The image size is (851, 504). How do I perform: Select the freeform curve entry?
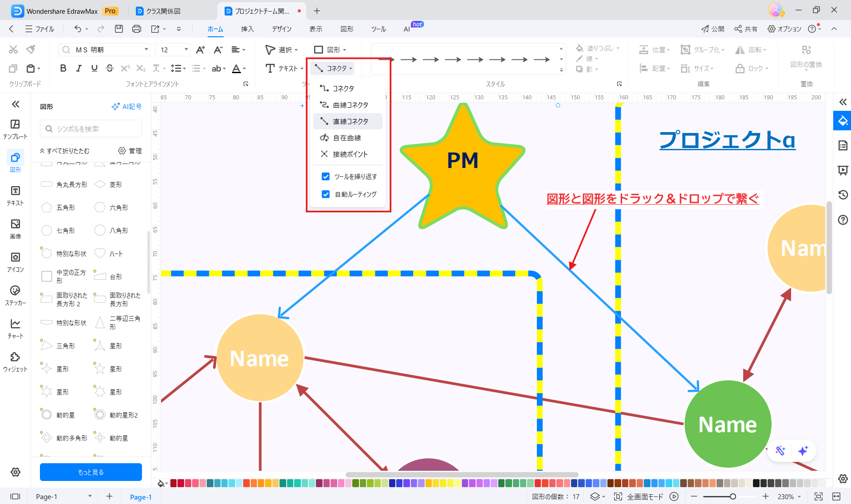[348, 138]
